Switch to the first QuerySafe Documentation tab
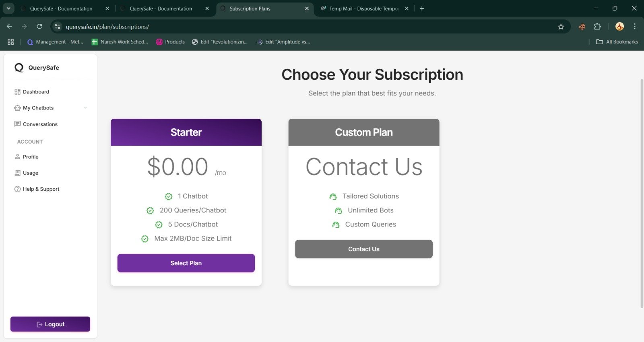Viewport: 644px width, 342px height. 61,8
